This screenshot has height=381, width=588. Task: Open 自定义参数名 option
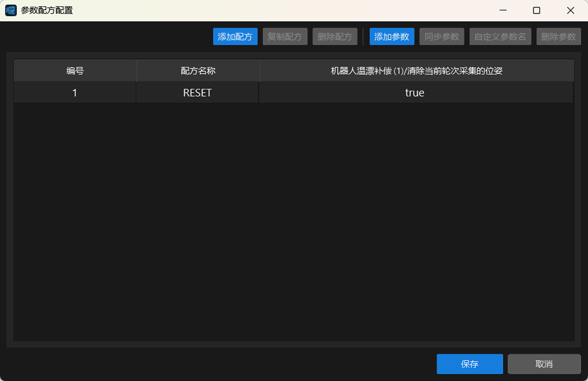coord(500,36)
